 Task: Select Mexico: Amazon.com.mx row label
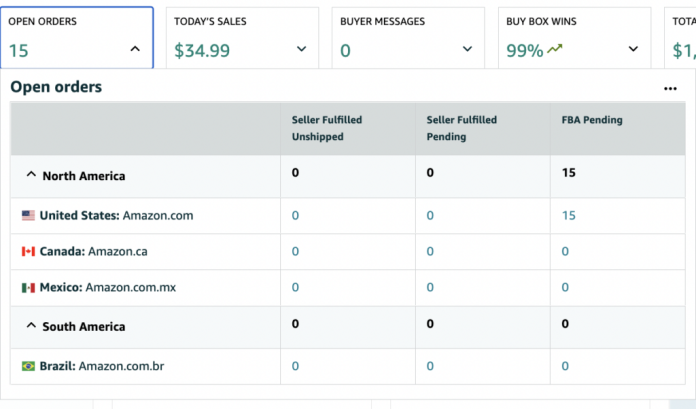coord(108,287)
